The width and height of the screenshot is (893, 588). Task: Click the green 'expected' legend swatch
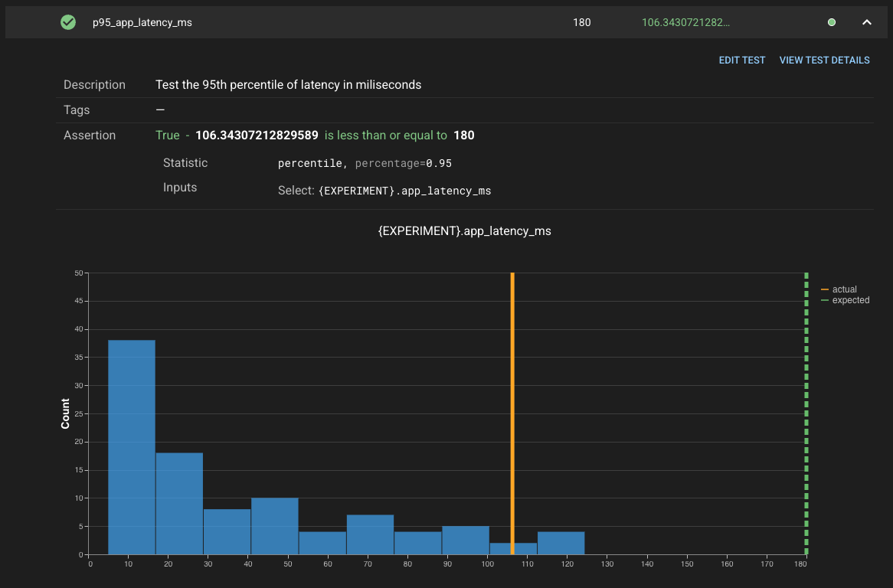coord(825,300)
